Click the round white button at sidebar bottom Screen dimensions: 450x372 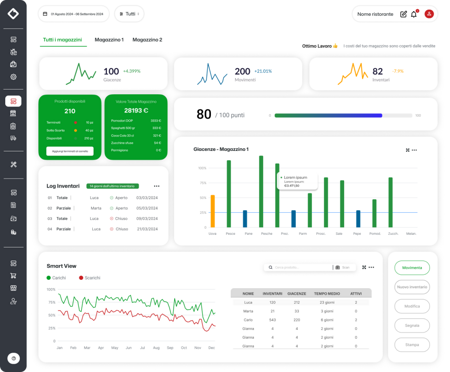pos(13,358)
